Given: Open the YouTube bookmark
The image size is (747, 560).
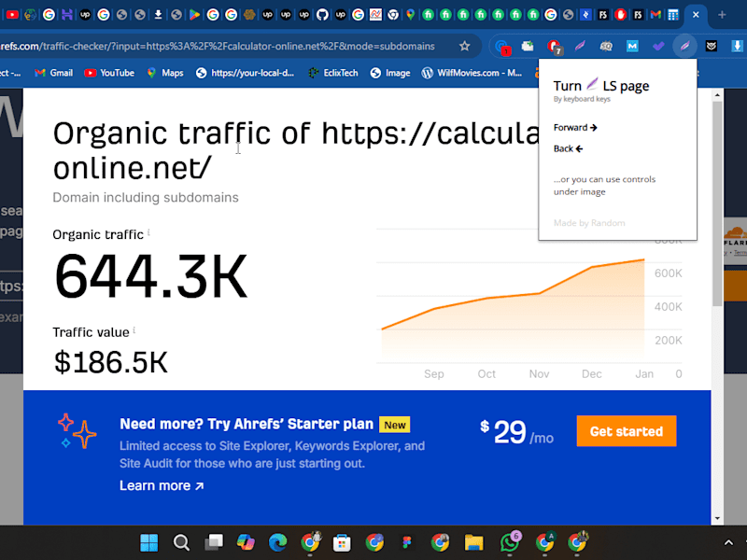Looking at the screenshot, I should (109, 73).
